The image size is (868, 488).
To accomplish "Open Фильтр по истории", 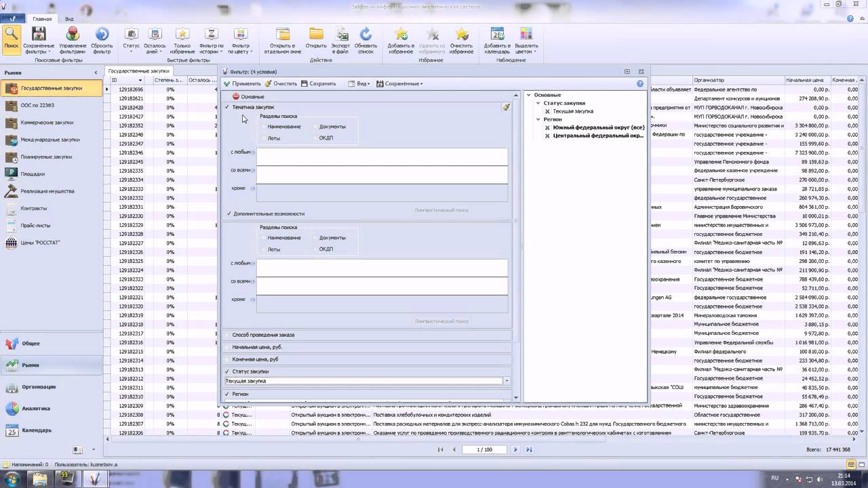I will (211, 40).
